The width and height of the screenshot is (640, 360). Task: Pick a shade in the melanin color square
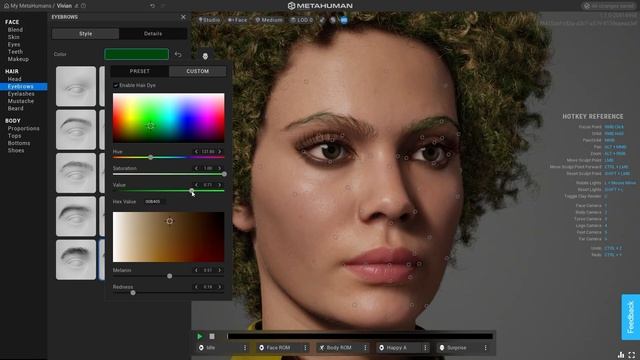coord(169,237)
